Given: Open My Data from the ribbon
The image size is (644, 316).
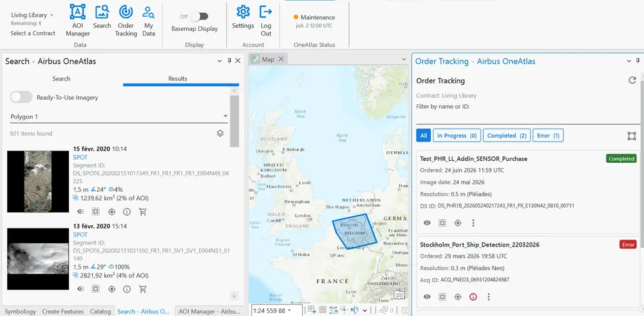Looking at the screenshot, I should 148,20.
